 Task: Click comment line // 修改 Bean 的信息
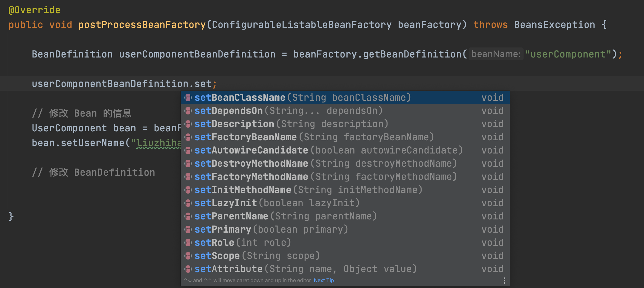[82, 113]
